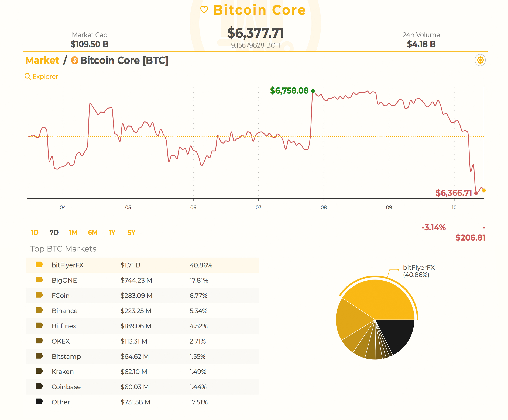Select the BigONE market name
The image size is (508, 420).
(x=64, y=281)
